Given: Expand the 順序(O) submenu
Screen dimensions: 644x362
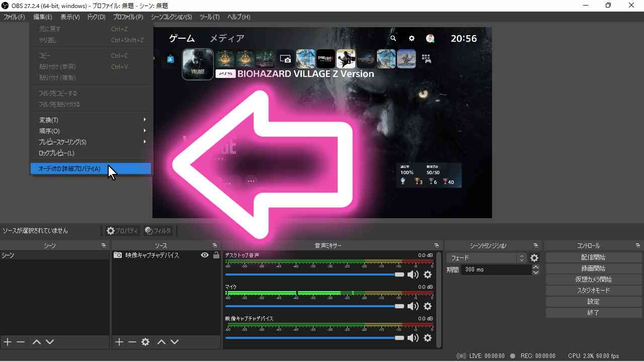Looking at the screenshot, I should 91,131.
